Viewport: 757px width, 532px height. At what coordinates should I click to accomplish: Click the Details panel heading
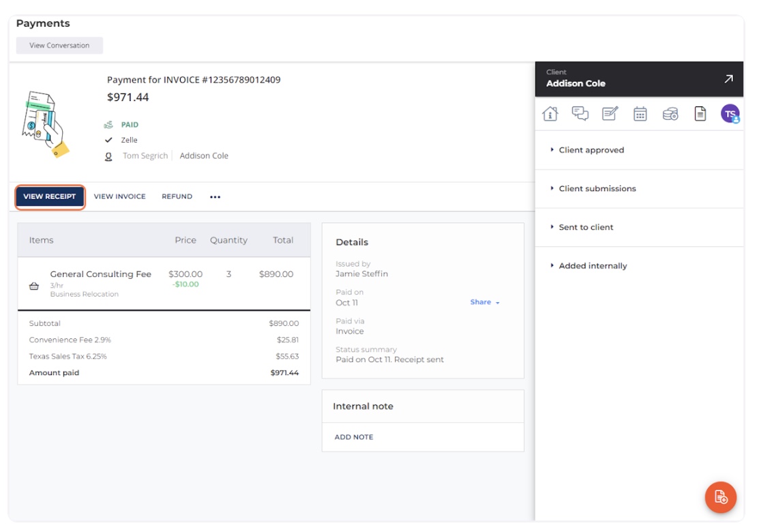pyautogui.click(x=352, y=242)
